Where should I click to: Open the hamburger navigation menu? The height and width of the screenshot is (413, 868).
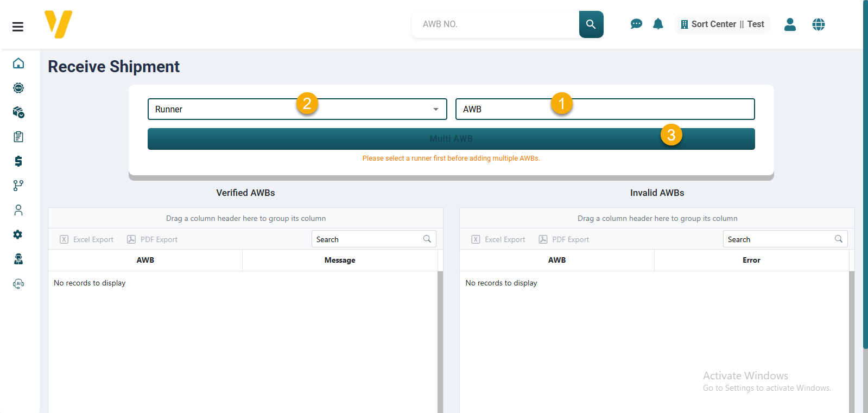[18, 27]
